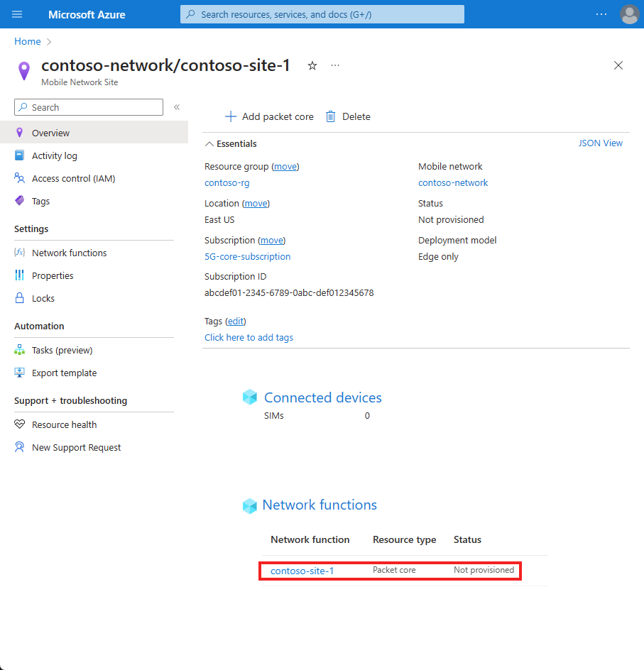Image resolution: width=644 pixels, height=670 pixels.
Task: Open the Network functions heading link
Action: tap(320, 505)
